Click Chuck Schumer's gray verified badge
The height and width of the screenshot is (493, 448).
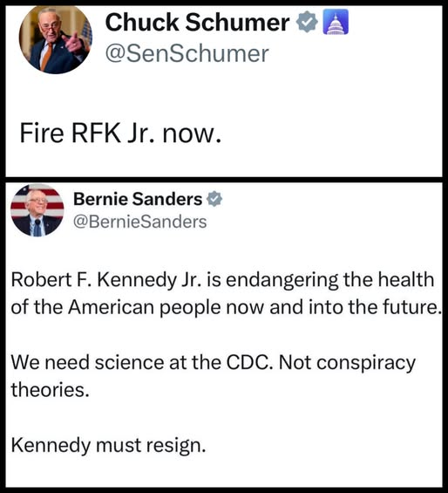tap(308, 22)
